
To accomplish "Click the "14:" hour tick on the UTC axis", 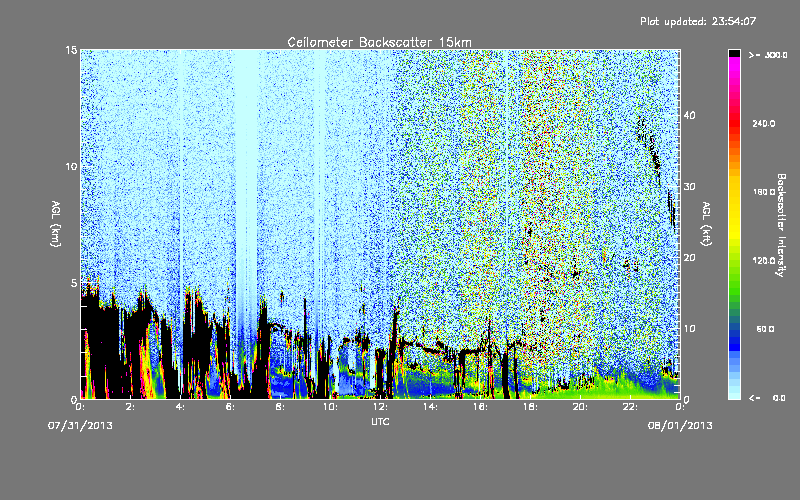I will click(x=430, y=407).
